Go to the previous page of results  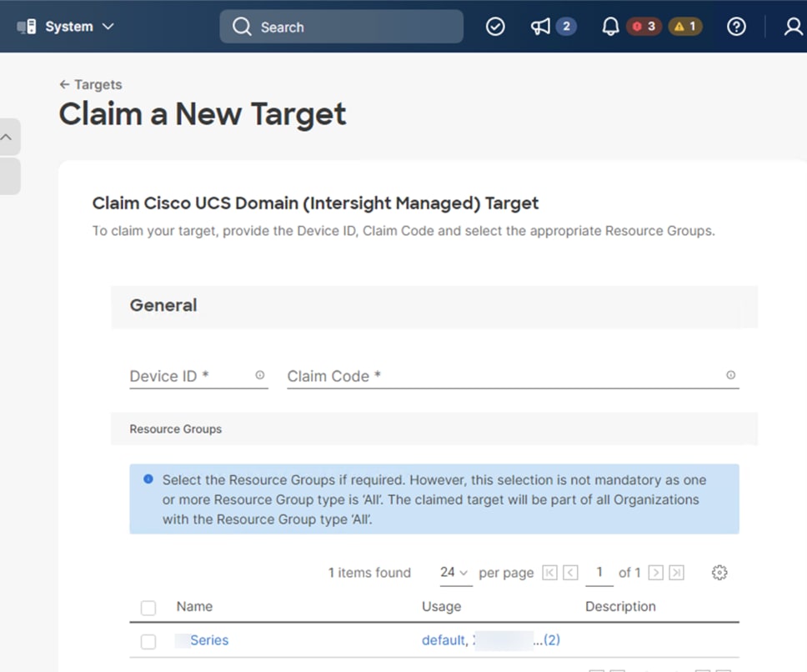point(570,572)
